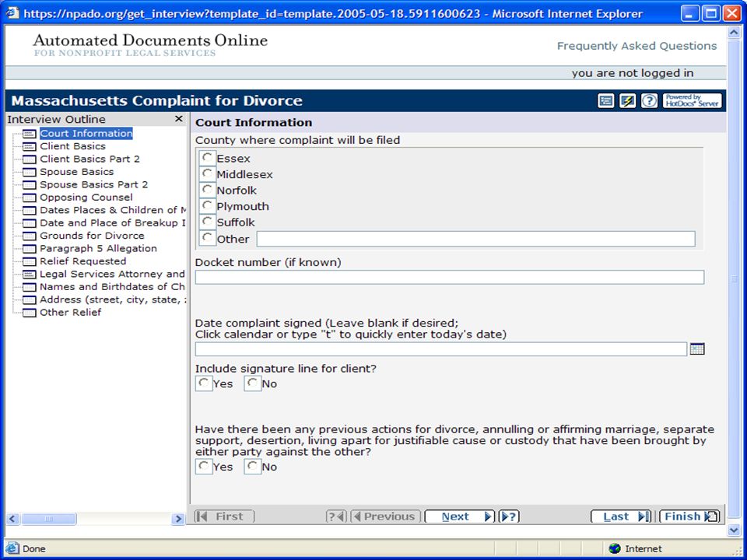
Task: Click the outline horizontal scrollbar thumb
Action: (48, 519)
